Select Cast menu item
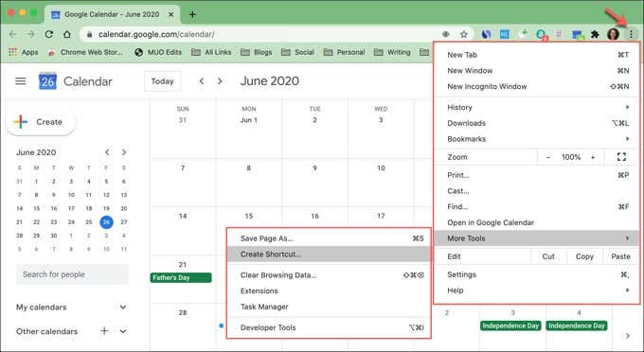644x352 pixels. (x=536, y=191)
